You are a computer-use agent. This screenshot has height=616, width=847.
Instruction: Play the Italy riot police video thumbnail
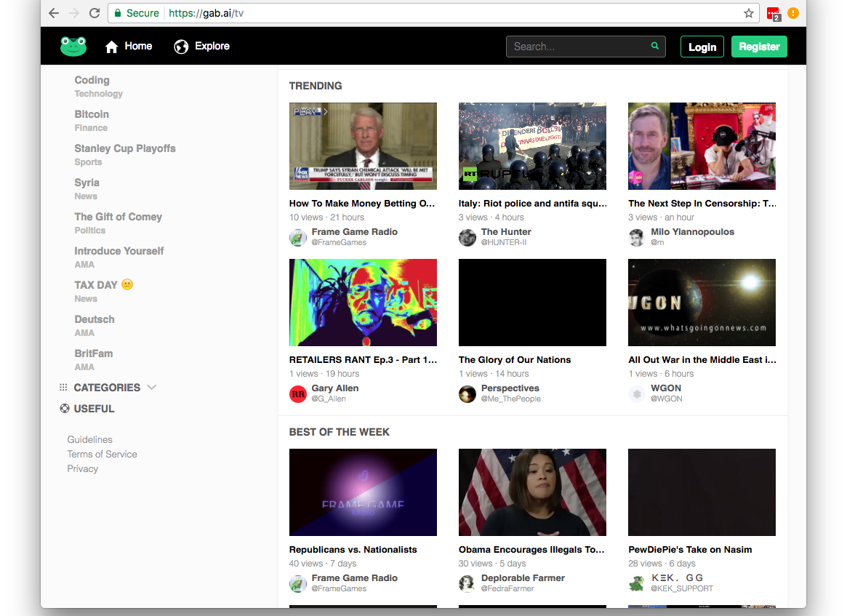point(532,146)
